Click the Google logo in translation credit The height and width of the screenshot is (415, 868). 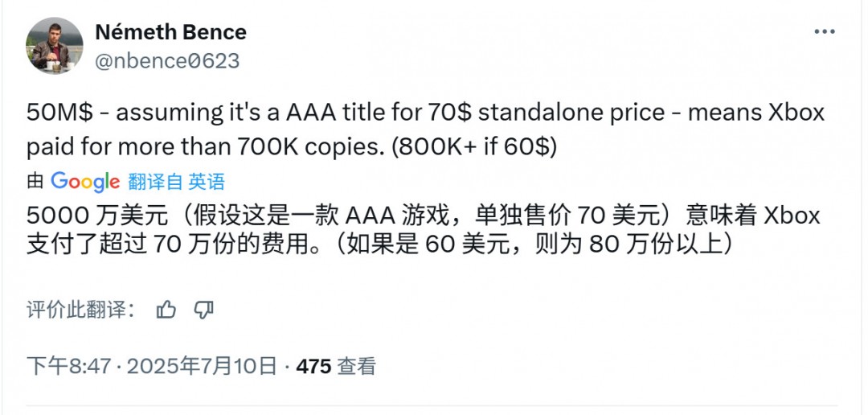[85, 182]
